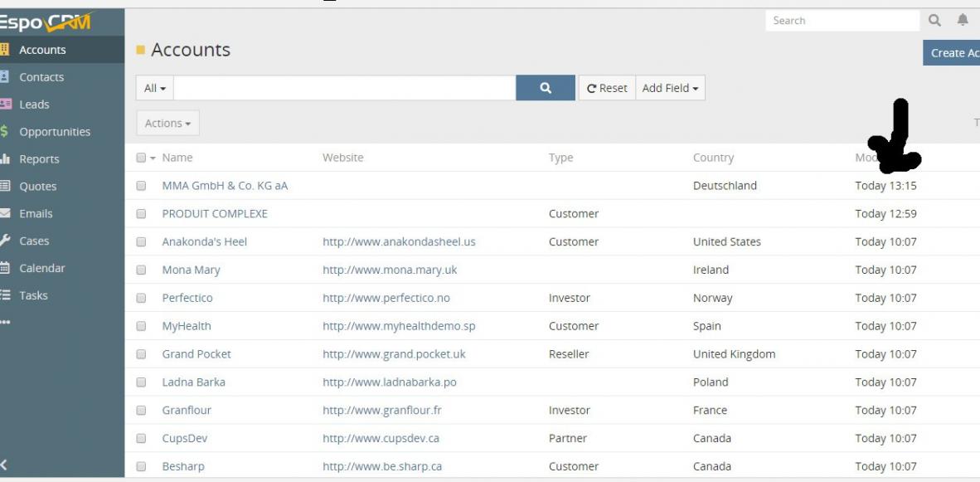
Task: Collapse the sidebar with the left arrow
Action: tap(5, 465)
